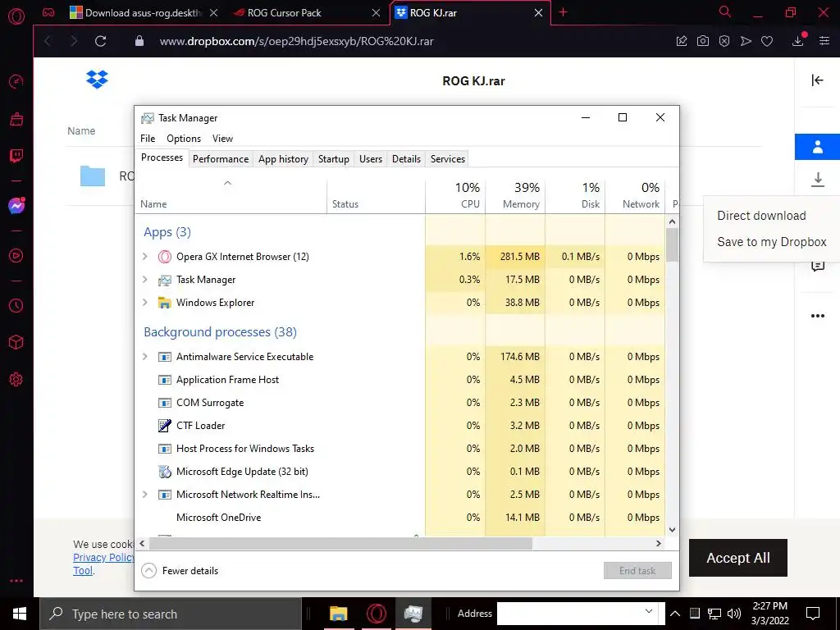Sort processes by Network column

635,195
